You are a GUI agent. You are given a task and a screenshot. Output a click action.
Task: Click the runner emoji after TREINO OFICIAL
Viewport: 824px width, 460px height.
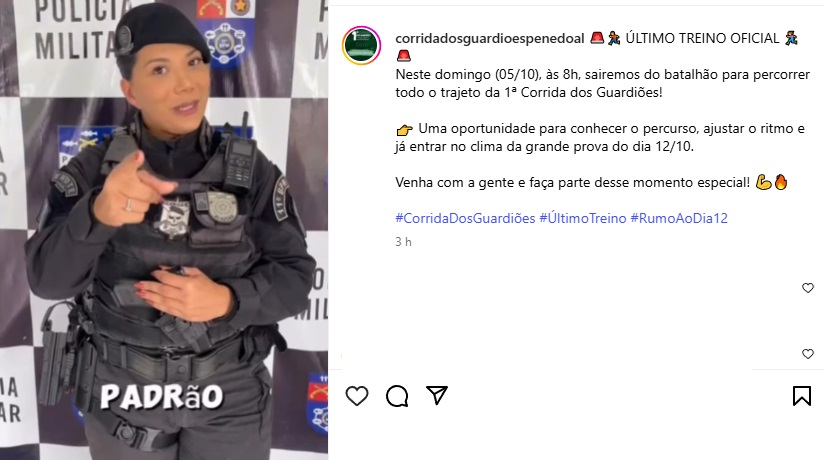[791, 38]
